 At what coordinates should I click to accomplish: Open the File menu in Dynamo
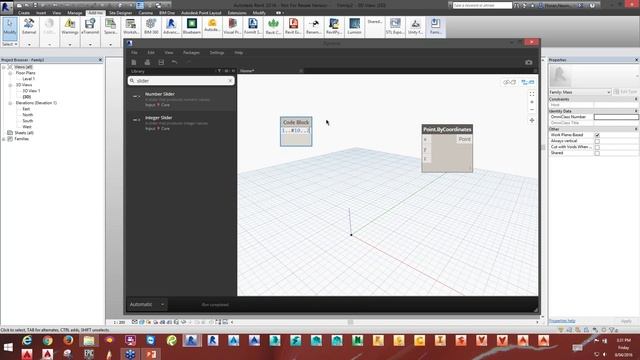pyautogui.click(x=134, y=53)
